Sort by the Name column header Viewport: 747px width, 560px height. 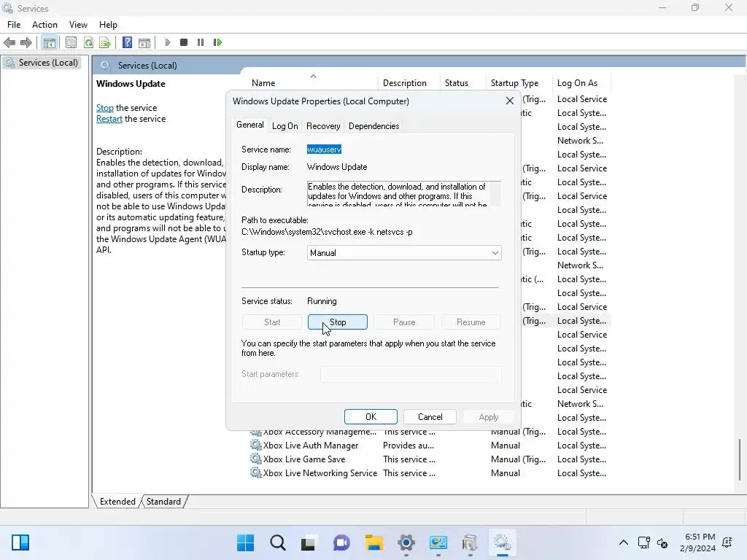(314, 82)
